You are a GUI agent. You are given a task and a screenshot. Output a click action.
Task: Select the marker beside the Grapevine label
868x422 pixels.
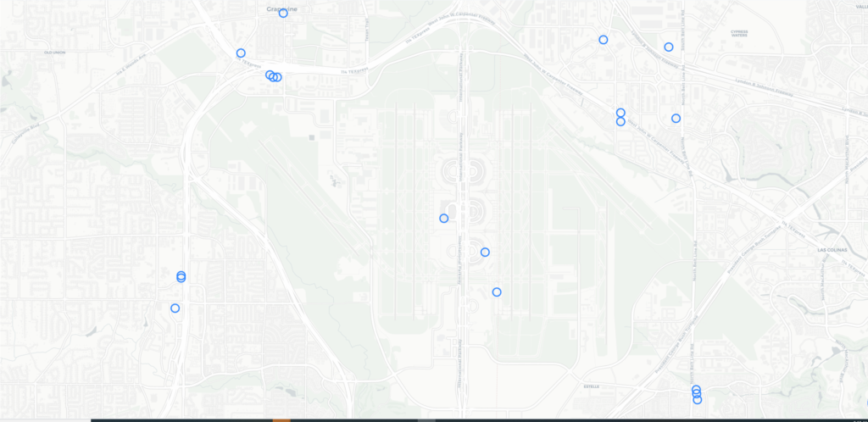click(x=283, y=13)
